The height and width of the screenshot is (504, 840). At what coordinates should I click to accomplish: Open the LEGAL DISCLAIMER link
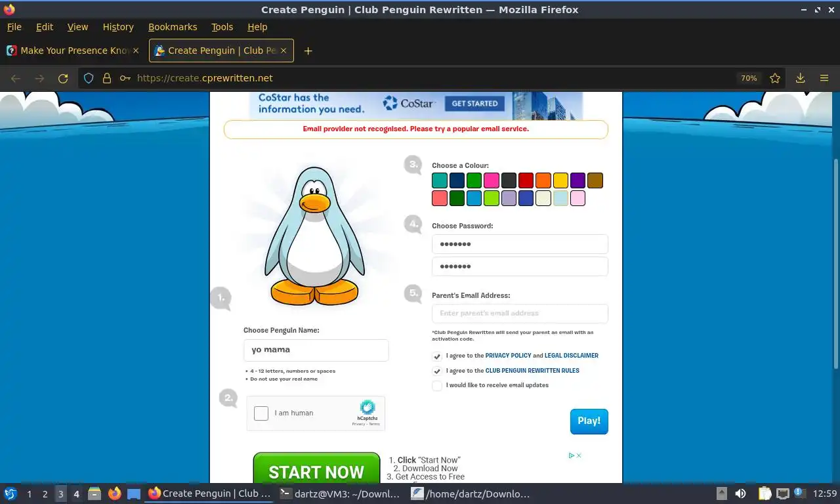[x=571, y=356]
